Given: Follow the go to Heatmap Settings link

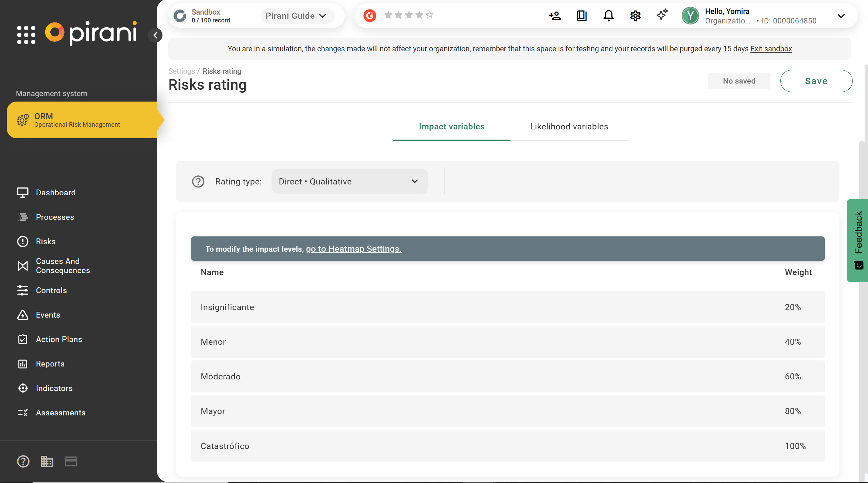Looking at the screenshot, I should coord(353,249).
